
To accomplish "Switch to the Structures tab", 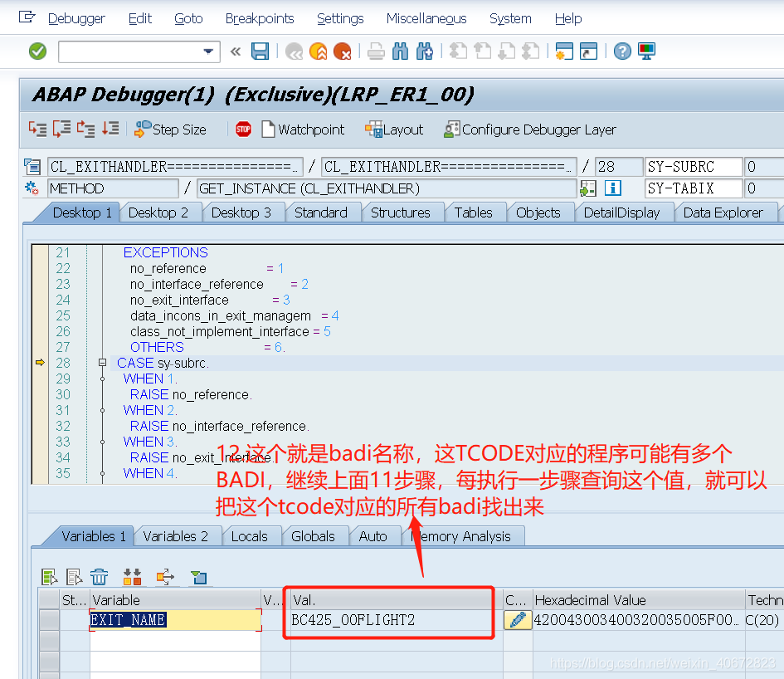I will click(401, 212).
